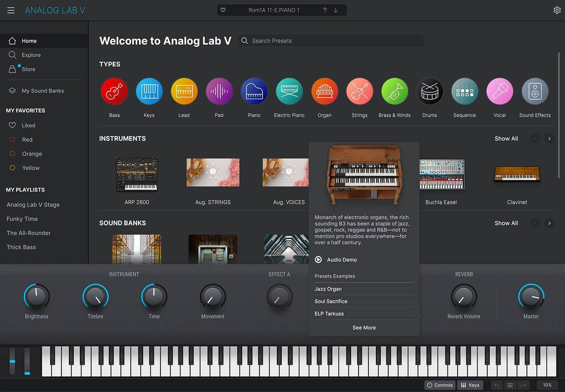
Task: Click the Master volume knob
Action: [531, 296]
